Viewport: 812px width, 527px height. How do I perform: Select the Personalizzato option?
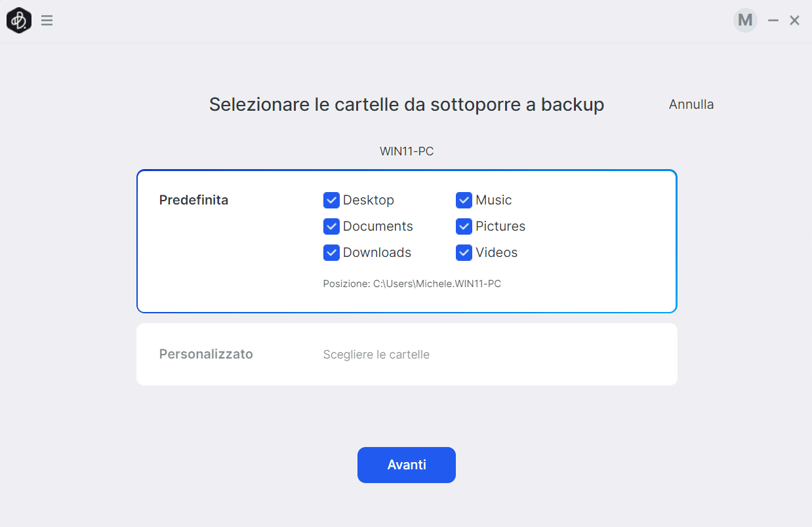click(x=206, y=354)
